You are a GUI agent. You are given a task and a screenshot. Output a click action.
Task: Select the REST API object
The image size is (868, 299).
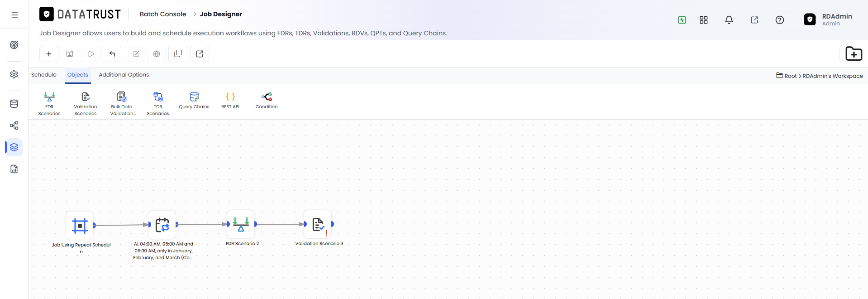click(x=230, y=101)
